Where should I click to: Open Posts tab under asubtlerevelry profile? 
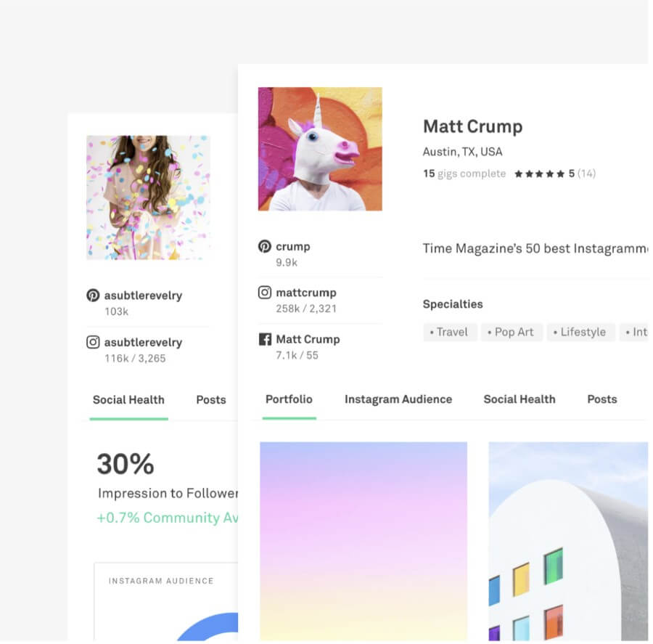pos(210,400)
